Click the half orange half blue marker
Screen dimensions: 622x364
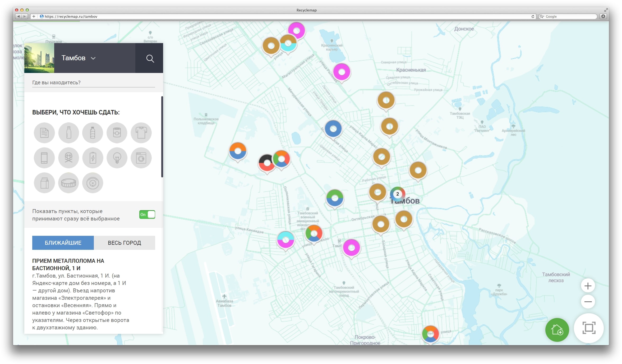click(x=238, y=151)
